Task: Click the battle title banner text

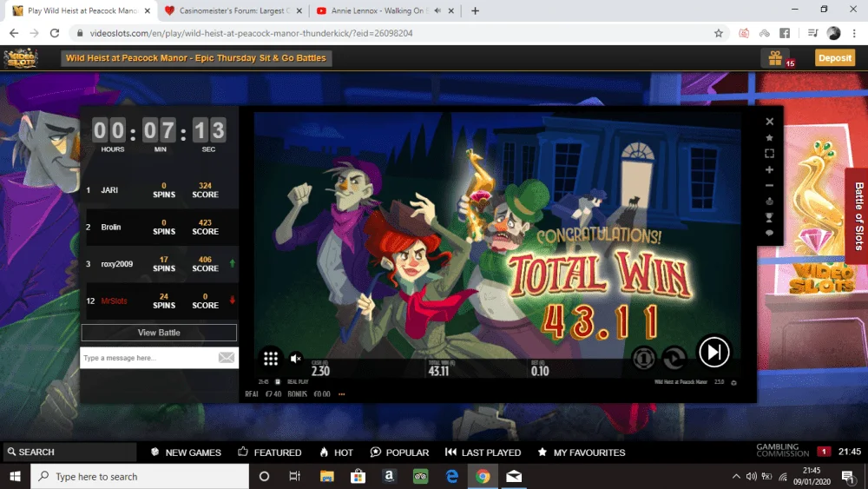Action: pyautogui.click(x=196, y=57)
